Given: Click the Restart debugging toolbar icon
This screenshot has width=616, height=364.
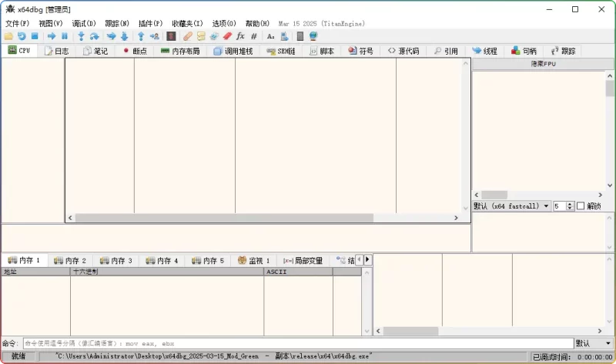Looking at the screenshot, I should coord(22,36).
